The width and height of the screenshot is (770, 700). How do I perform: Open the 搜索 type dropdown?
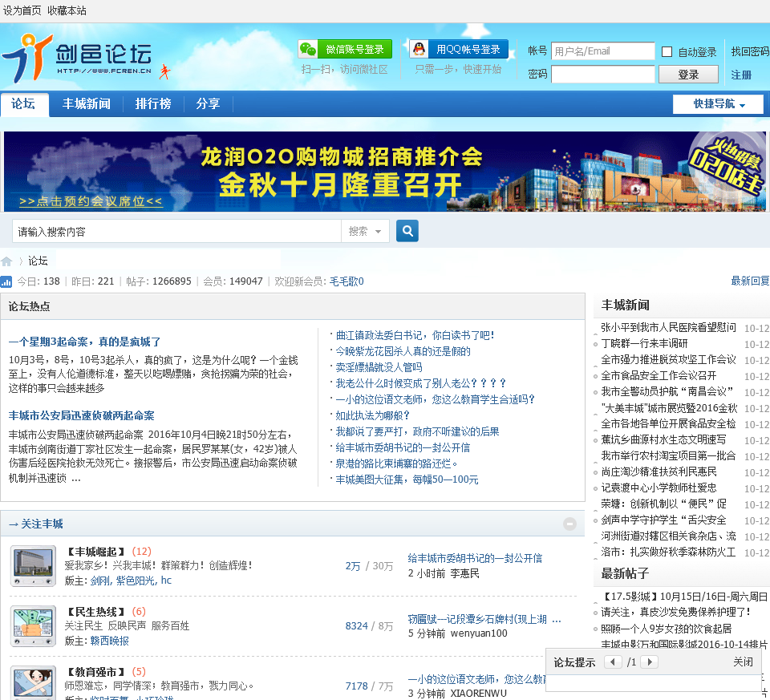(x=365, y=231)
